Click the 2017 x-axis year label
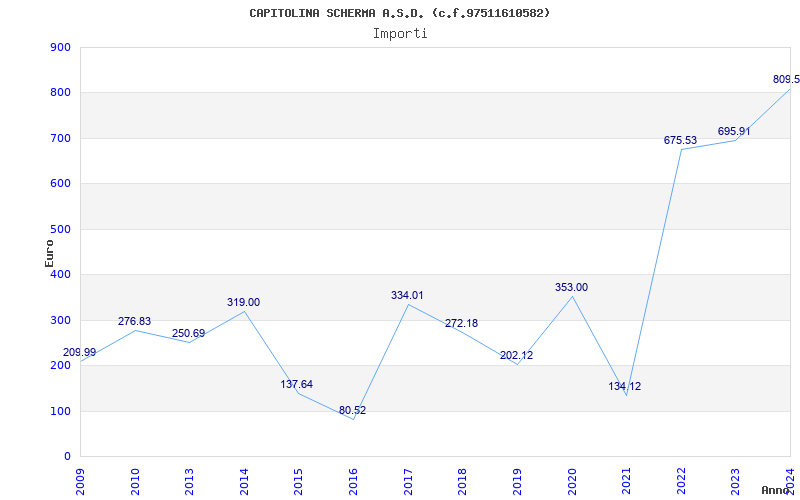The height and width of the screenshot is (500, 800). click(408, 483)
